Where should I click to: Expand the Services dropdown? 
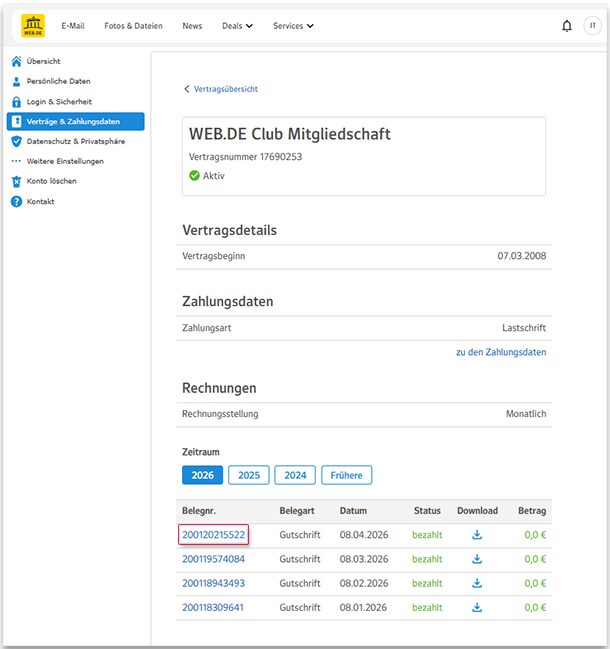(x=293, y=26)
